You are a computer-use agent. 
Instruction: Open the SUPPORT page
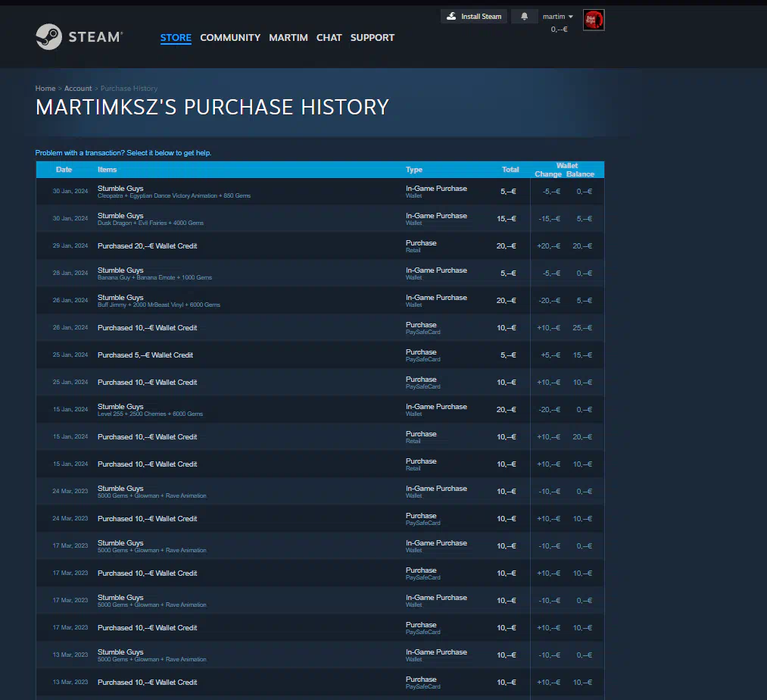click(372, 37)
